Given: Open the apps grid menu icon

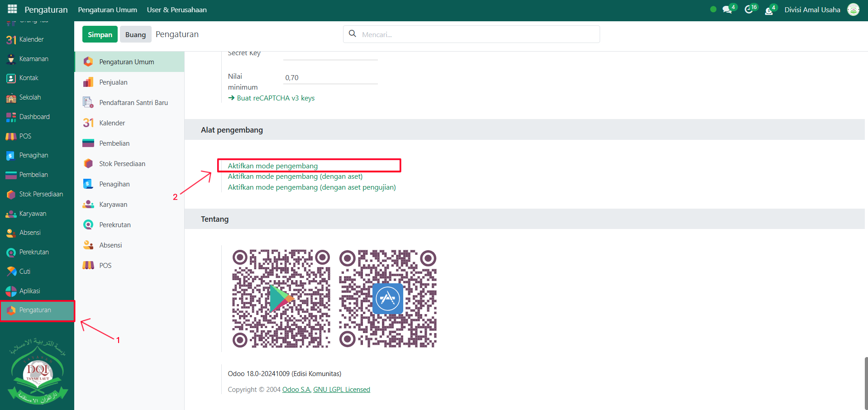Looking at the screenshot, I should [12, 10].
